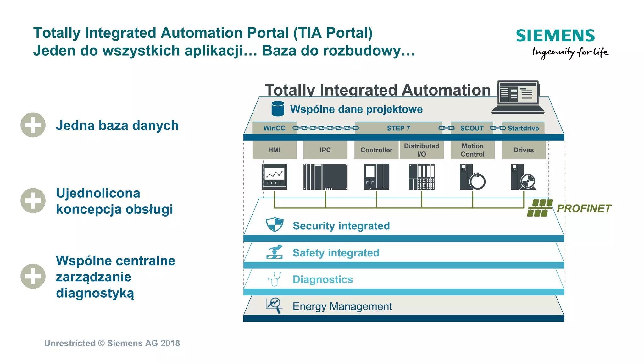Click the Drives device icon
644x363 pixels.
[x=524, y=176]
